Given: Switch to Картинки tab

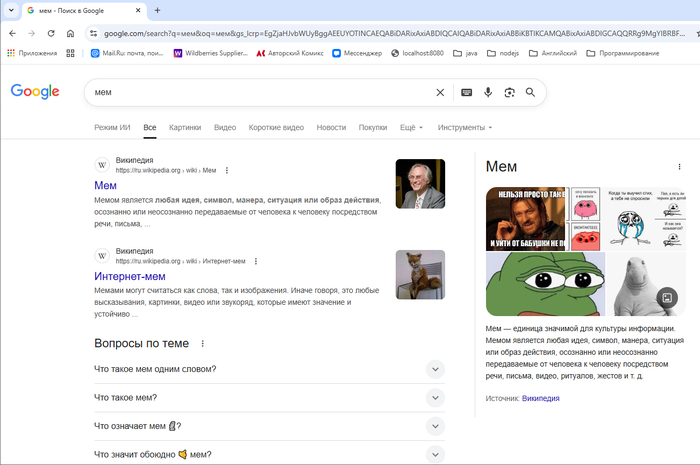Looking at the screenshot, I should point(185,128).
